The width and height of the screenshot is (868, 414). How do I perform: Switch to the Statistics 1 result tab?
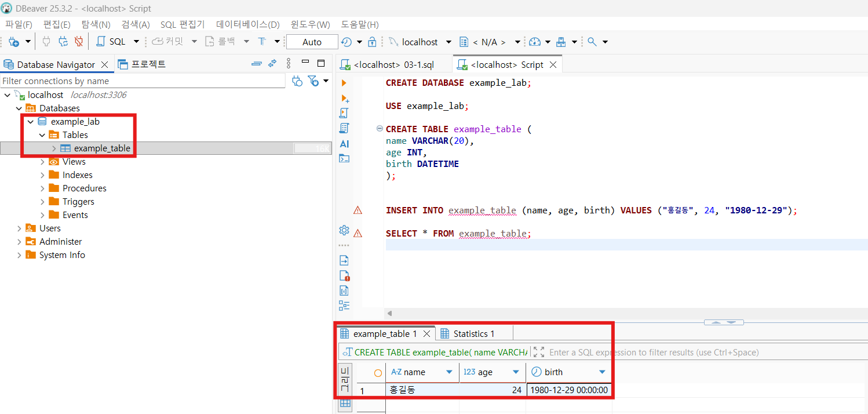click(473, 333)
